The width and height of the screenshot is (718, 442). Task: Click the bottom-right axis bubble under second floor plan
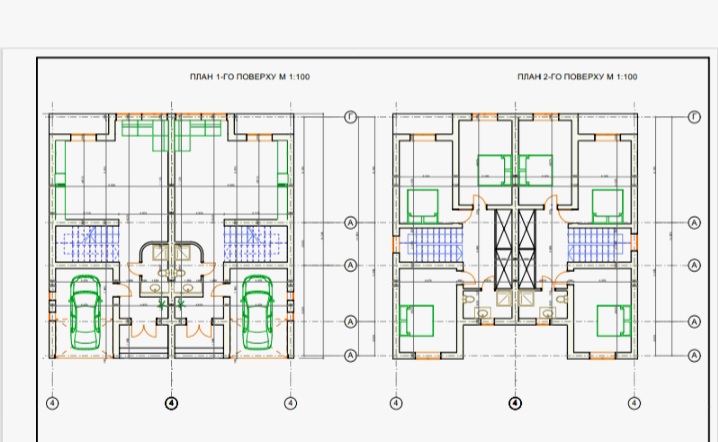[x=633, y=403]
